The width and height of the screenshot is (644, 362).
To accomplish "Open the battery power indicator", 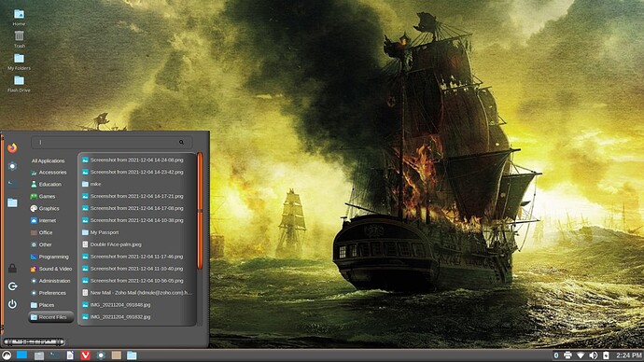I will pyautogui.click(x=606, y=355).
